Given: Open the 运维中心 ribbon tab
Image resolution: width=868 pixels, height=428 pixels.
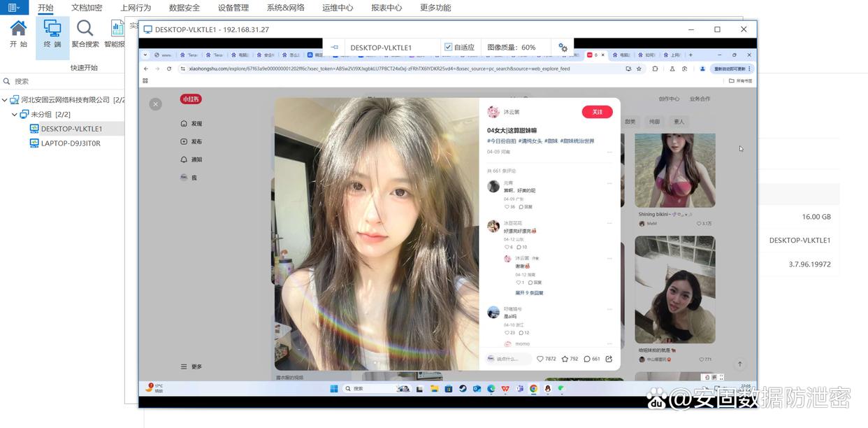Looking at the screenshot, I should [338, 8].
